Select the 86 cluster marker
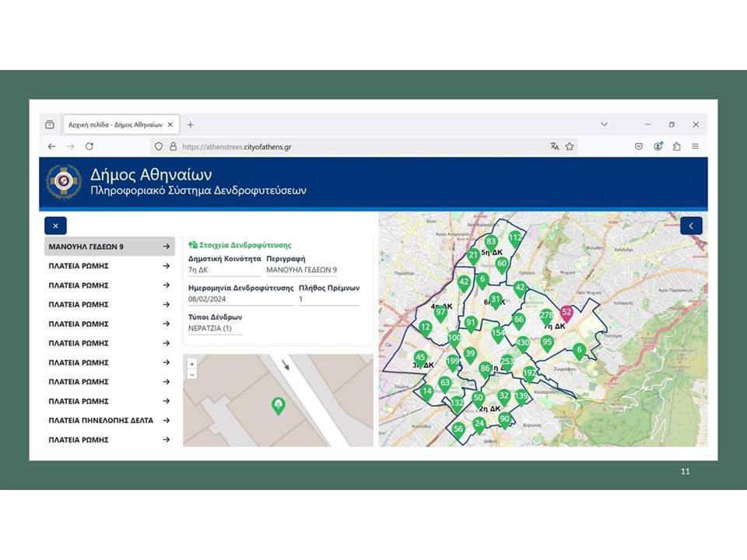This screenshot has width=747, height=560. point(485,369)
